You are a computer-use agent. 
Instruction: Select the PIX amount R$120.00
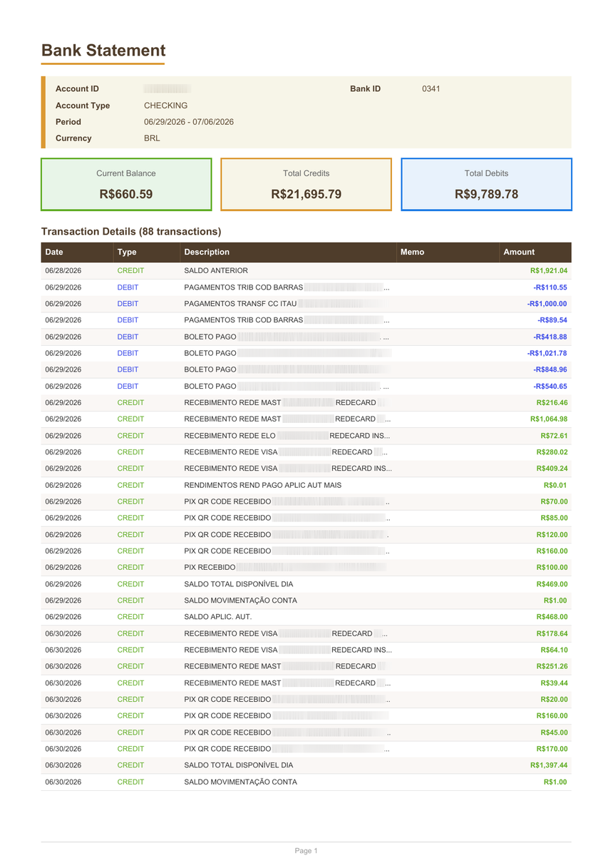(x=552, y=534)
